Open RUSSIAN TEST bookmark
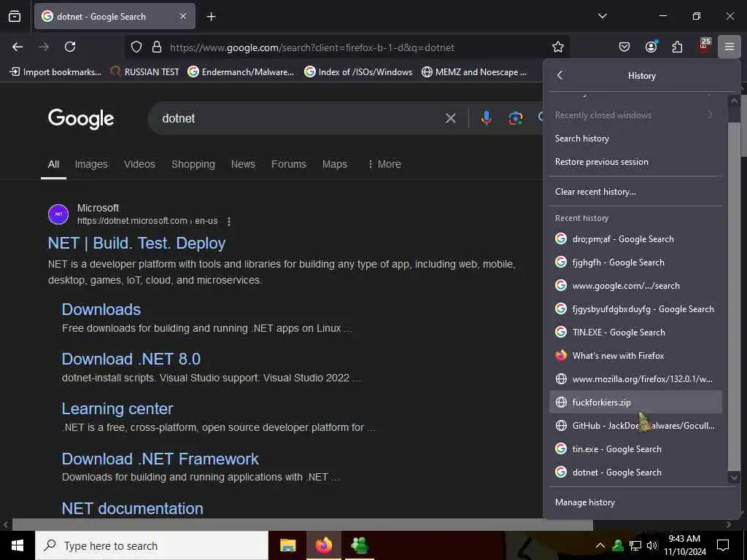 [x=144, y=72]
